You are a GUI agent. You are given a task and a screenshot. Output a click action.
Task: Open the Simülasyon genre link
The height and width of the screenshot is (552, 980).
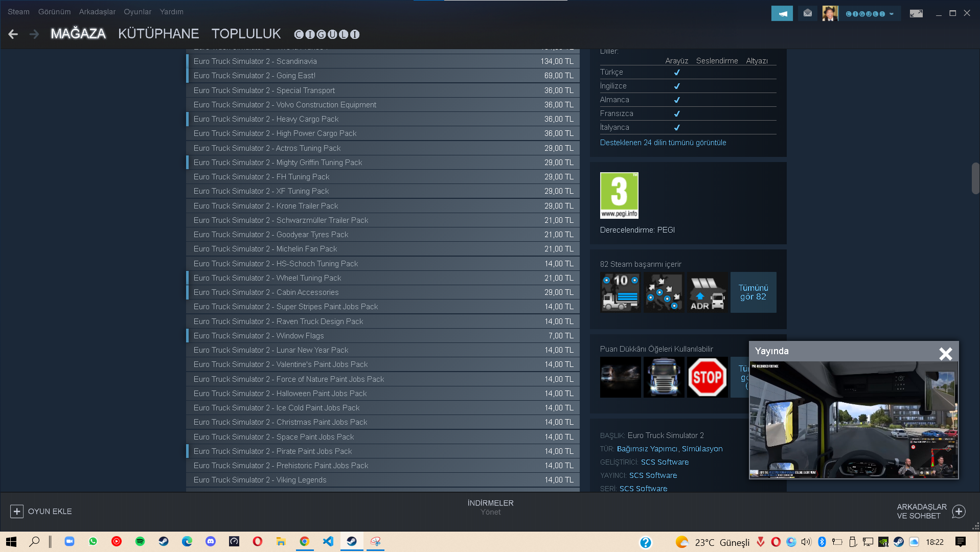pyautogui.click(x=702, y=449)
